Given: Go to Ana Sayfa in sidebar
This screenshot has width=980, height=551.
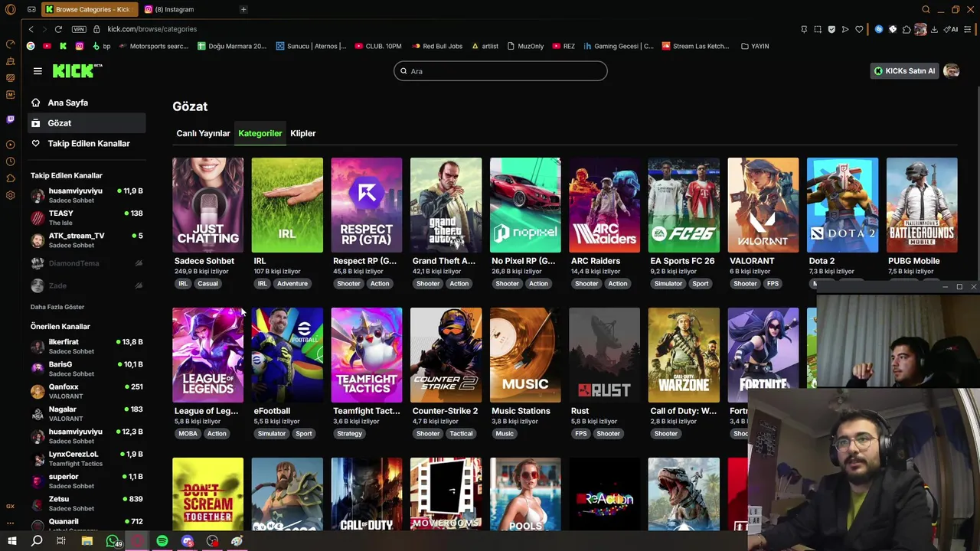Looking at the screenshot, I should click(87, 103).
